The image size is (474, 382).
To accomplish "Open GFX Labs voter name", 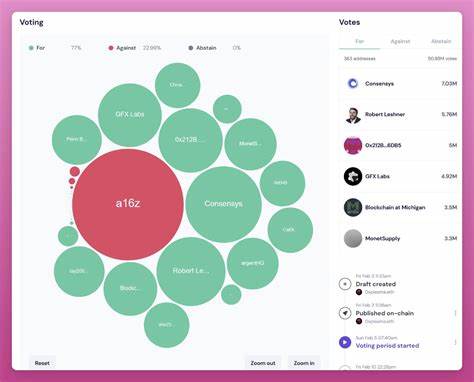I will [377, 176].
